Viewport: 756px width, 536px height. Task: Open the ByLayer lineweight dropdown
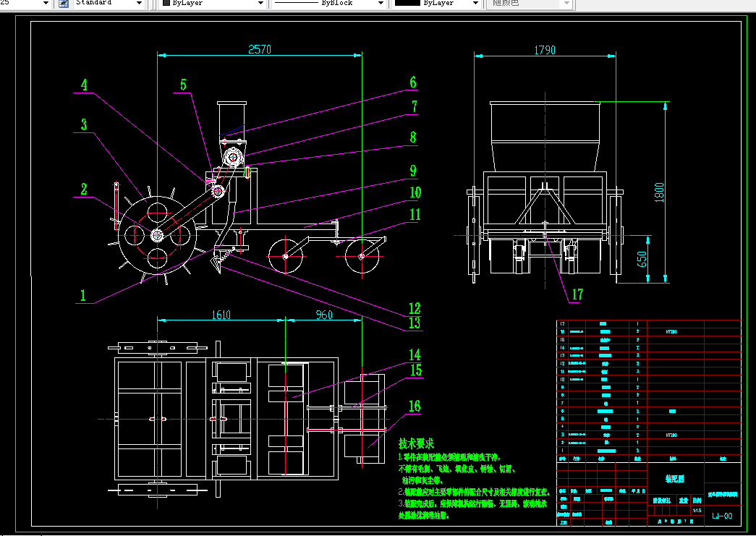click(x=475, y=4)
